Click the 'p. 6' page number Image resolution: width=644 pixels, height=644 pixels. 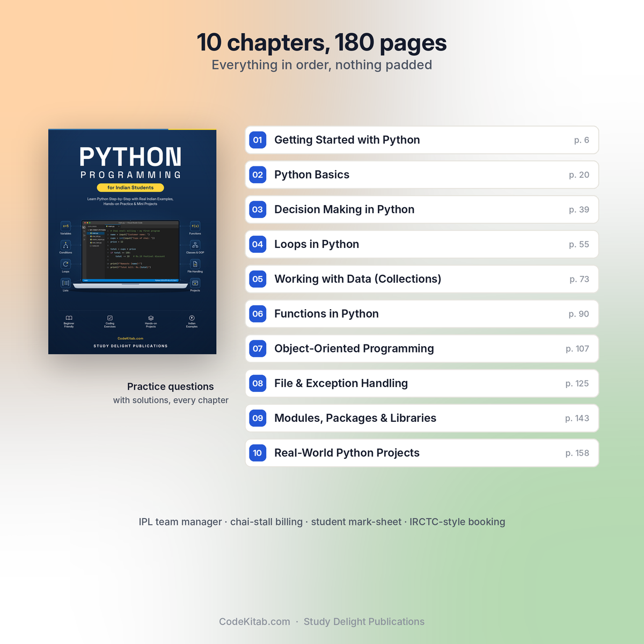point(582,141)
